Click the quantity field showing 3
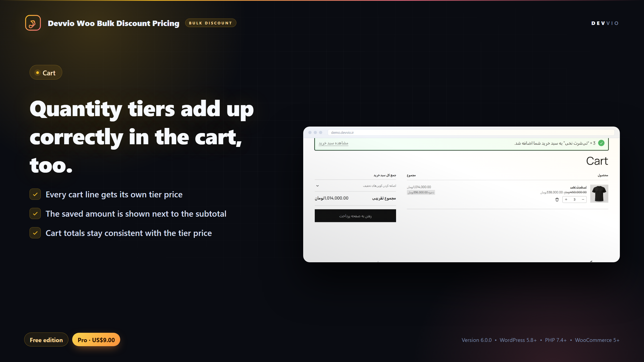 575,200
